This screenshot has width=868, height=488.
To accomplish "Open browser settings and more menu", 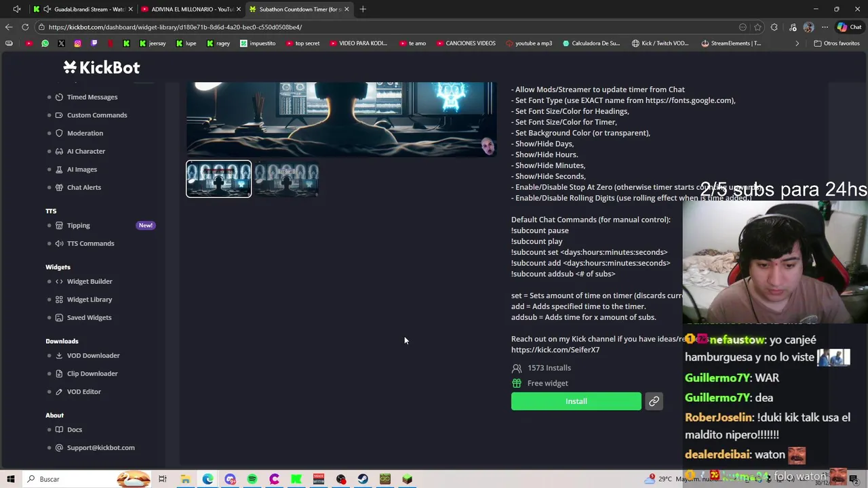I will tap(825, 27).
